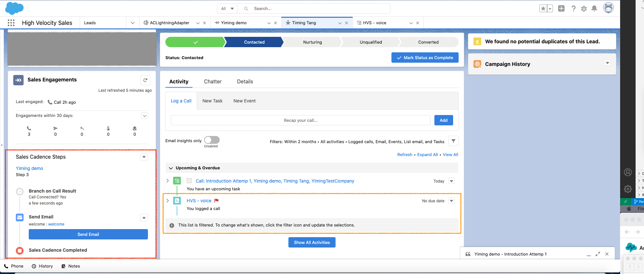The width and height of the screenshot is (644, 274).
Task: Open the Leads navigation dropdown arrow
Action: coord(132,23)
